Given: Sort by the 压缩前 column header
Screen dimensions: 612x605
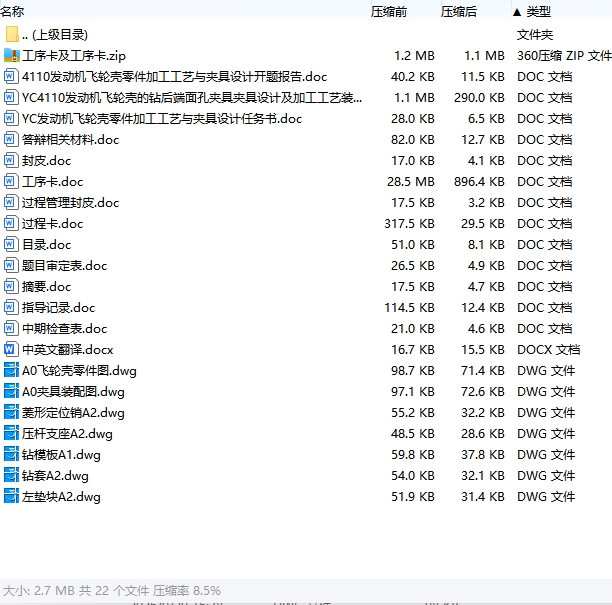Looking at the screenshot, I should pos(389,12).
